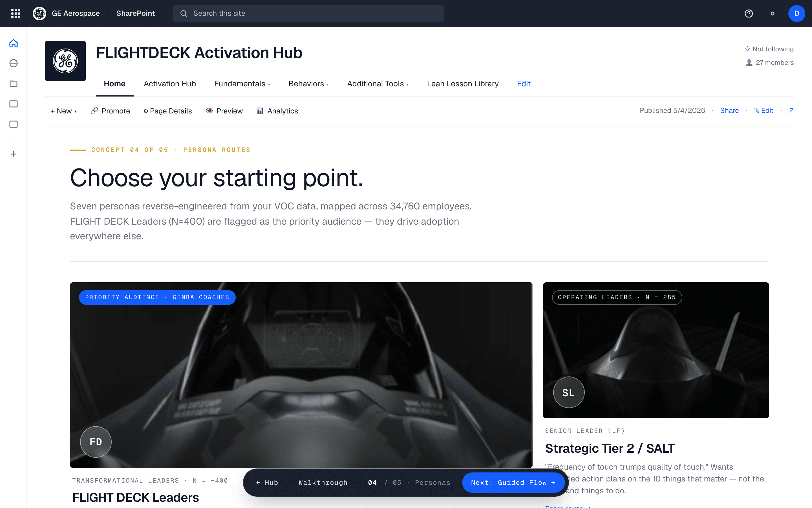
Task: Click the FLIGHTDECK site logo tile
Action: [65, 61]
